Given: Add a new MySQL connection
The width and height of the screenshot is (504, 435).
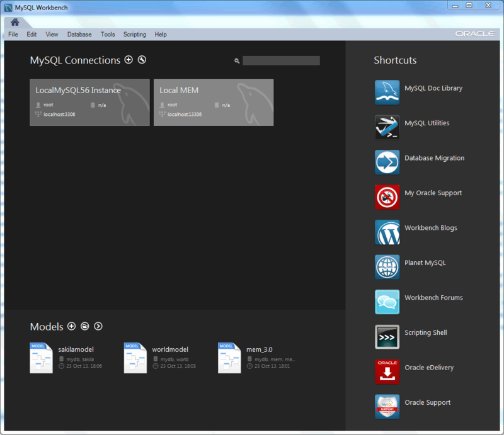Looking at the screenshot, I should tap(129, 60).
